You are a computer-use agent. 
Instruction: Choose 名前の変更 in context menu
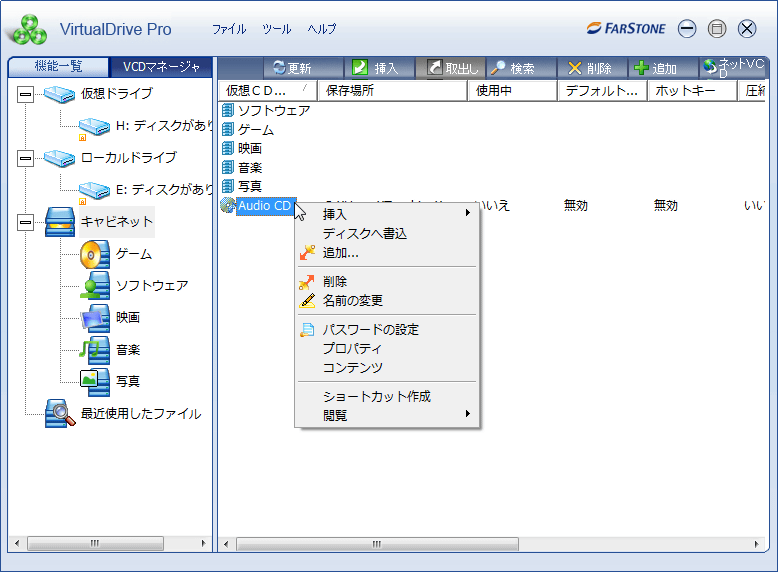[x=352, y=300]
